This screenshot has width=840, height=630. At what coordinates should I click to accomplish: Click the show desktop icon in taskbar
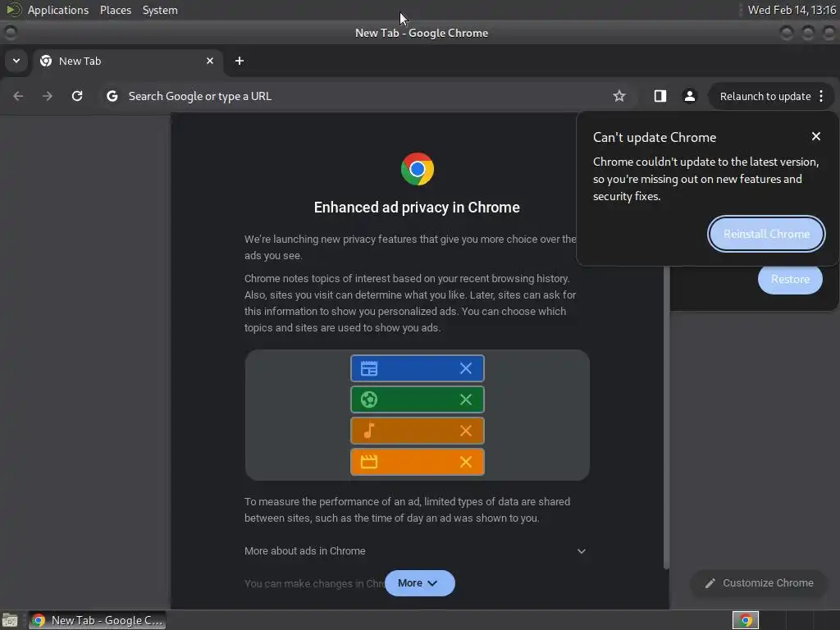pyautogui.click(x=10, y=620)
